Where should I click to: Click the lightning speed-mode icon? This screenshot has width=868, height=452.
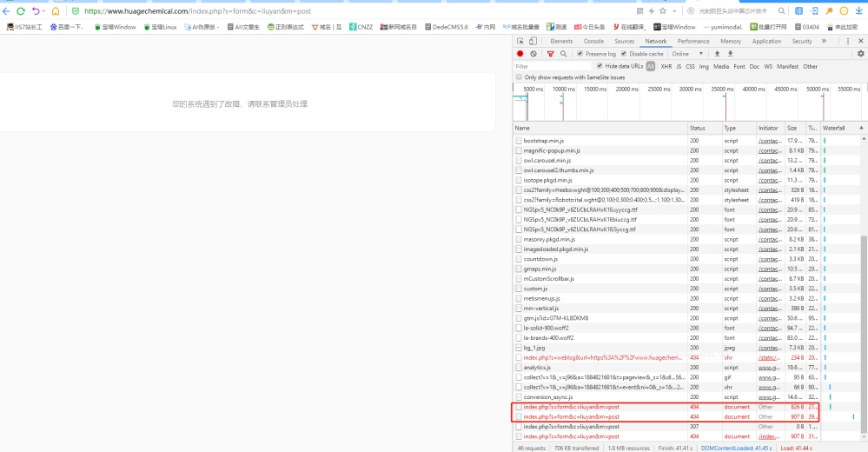pos(652,11)
